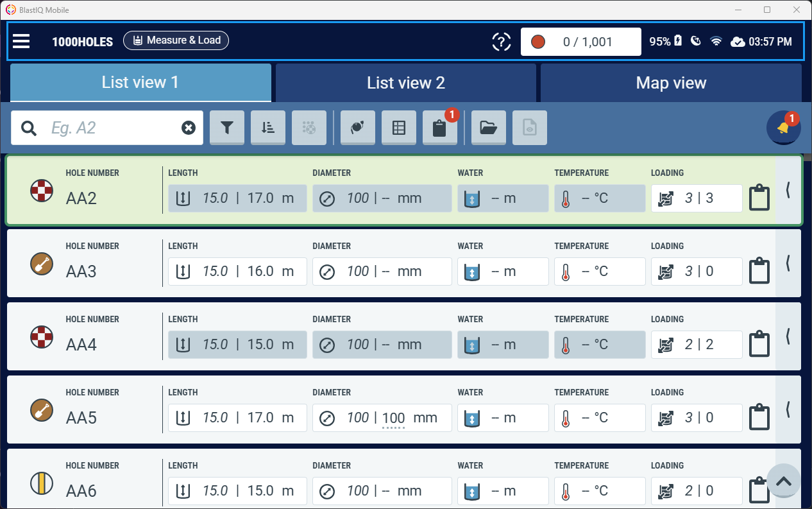Screen dimensions: 812x509
Task: Click AA5 loading field 3 | 0
Action: (x=697, y=418)
